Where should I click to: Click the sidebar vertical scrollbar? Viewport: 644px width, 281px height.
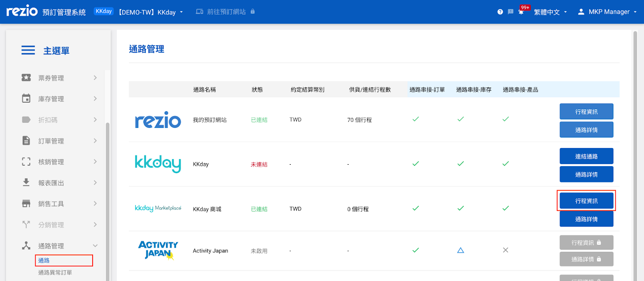[107, 201]
